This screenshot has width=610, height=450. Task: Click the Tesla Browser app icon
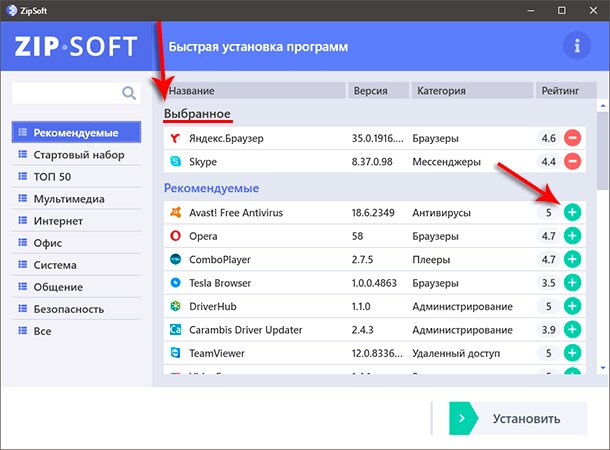click(175, 283)
